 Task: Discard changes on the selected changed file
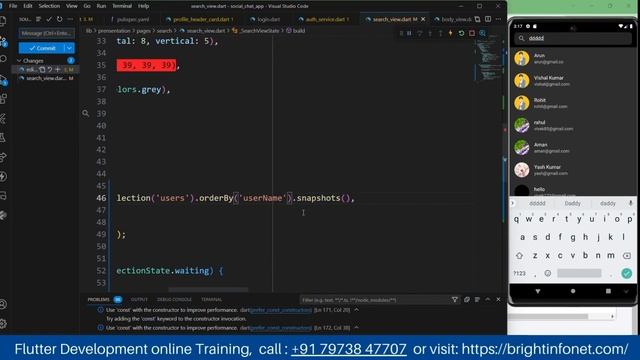pyautogui.click(x=50, y=69)
